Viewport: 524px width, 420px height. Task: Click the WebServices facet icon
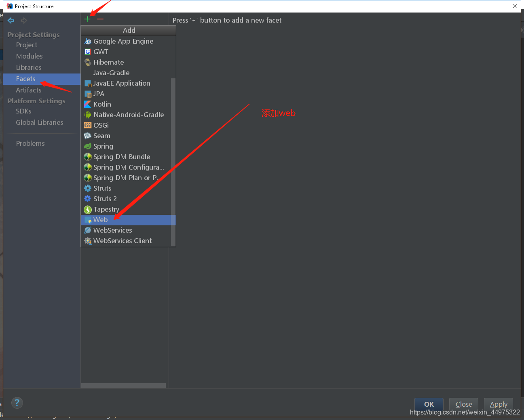88,230
